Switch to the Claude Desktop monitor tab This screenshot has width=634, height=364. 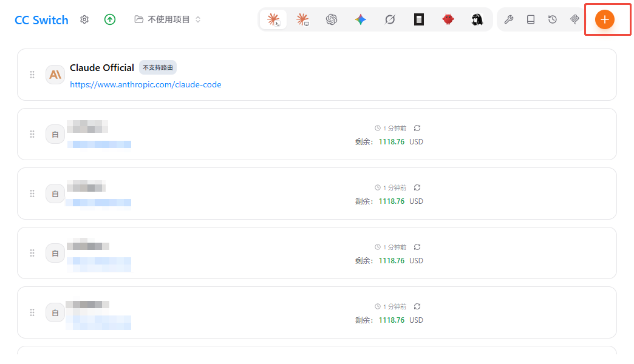(302, 19)
